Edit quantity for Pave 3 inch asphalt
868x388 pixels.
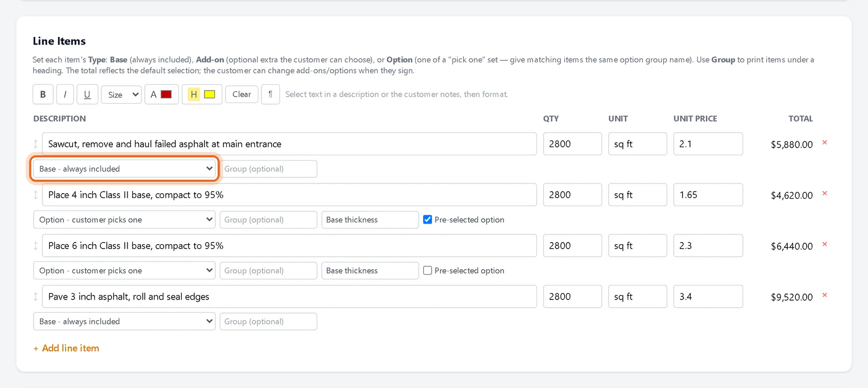pos(572,297)
